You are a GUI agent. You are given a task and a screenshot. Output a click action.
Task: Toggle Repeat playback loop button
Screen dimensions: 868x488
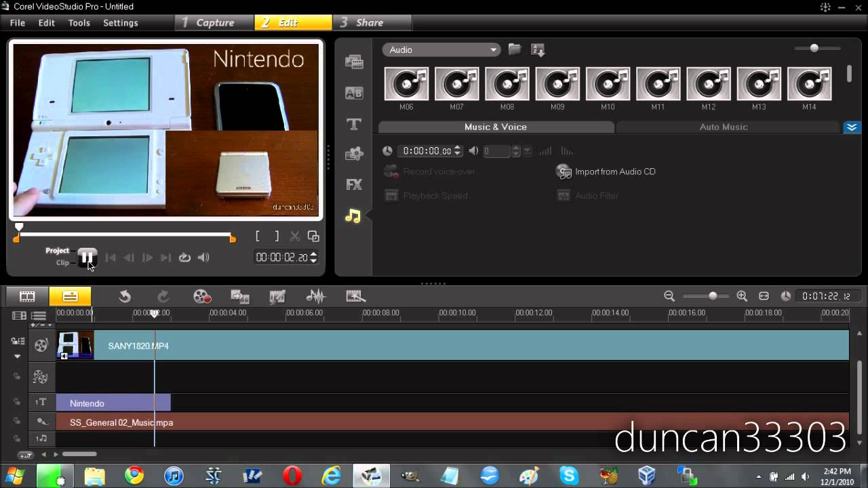[x=184, y=258]
